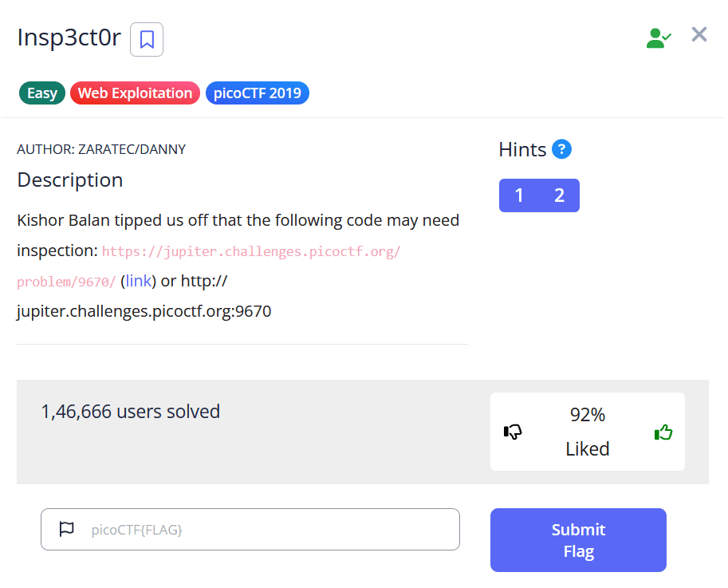Click the flag icon in the input box

(x=67, y=529)
